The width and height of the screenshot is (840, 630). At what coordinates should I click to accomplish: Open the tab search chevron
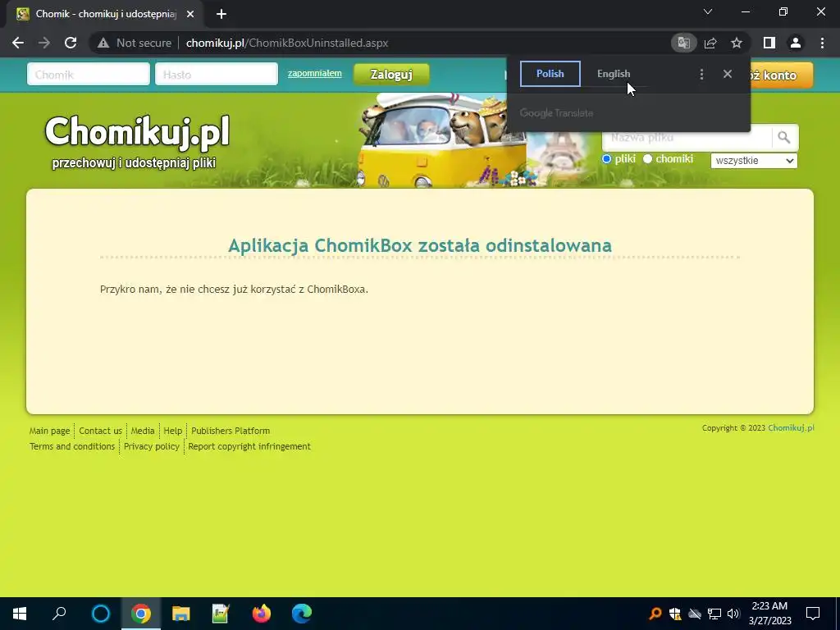click(708, 11)
